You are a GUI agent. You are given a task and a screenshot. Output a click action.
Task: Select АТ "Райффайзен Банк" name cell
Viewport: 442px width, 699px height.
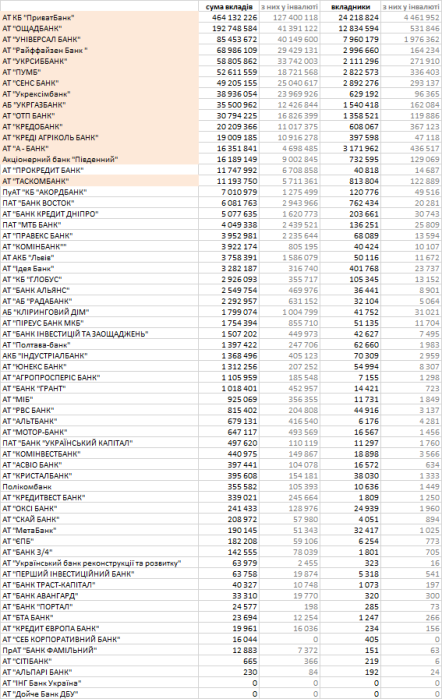[100, 50]
